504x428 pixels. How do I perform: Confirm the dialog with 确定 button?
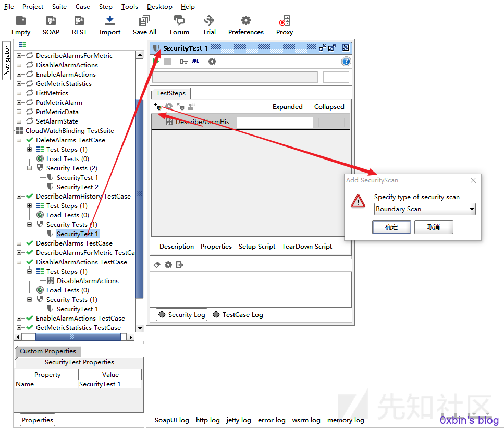[x=391, y=227]
